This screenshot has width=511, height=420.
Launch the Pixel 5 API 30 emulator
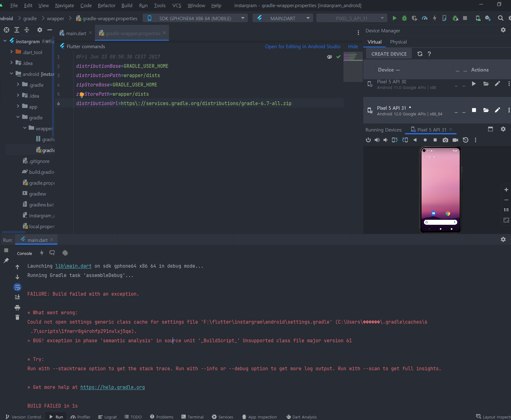click(474, 84)
